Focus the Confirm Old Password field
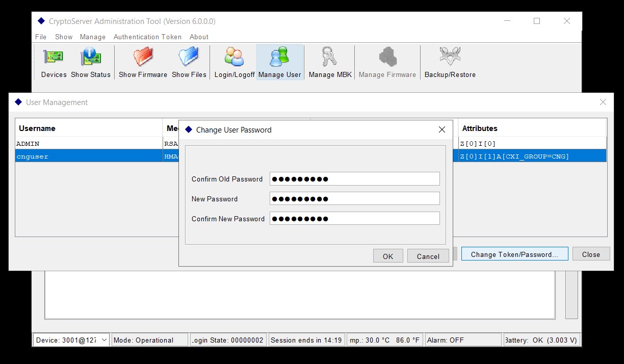The height and width of the screenshot is (364, 624). [x=355, y=178]
